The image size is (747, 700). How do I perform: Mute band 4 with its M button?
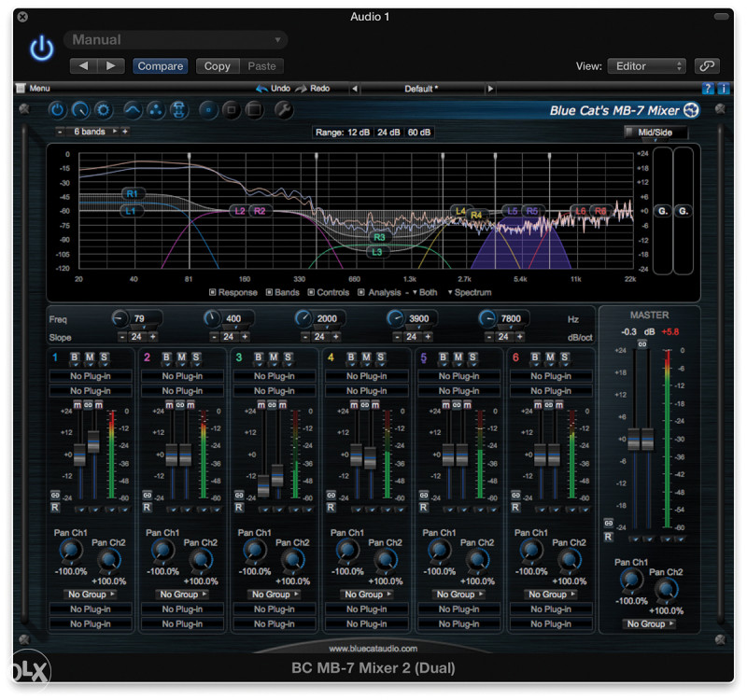pyautogui.click(x=366, y=357)
